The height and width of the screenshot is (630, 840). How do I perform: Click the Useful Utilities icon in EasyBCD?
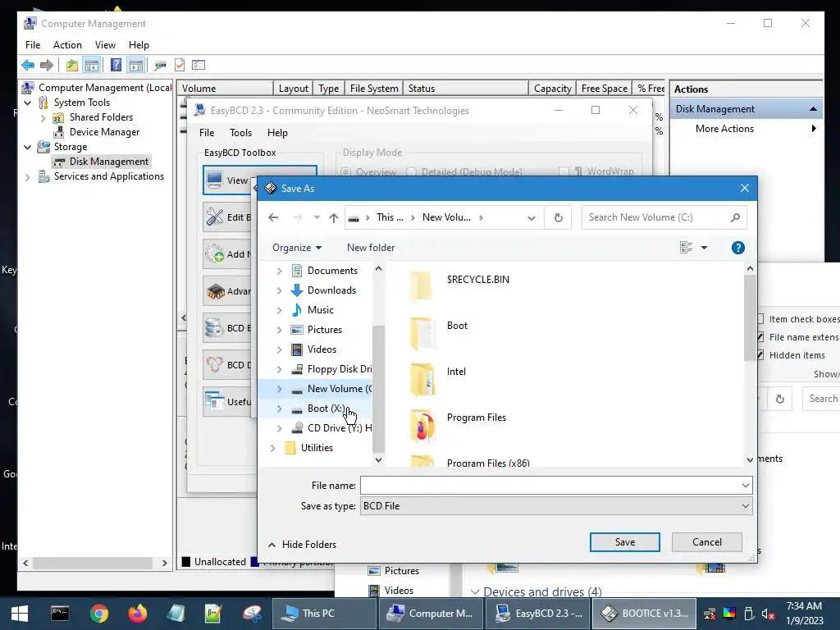(215, 401)
